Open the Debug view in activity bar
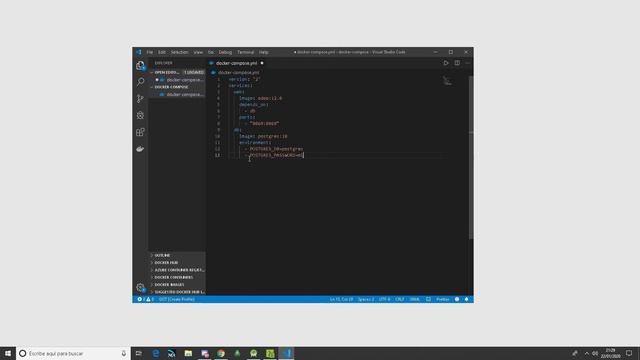The image size is (640, 360). (140, 115)
